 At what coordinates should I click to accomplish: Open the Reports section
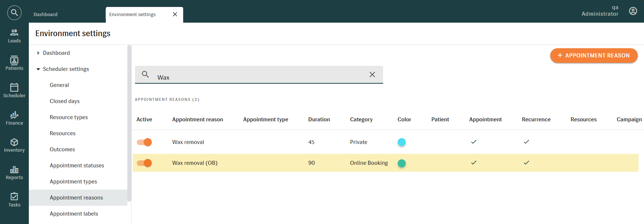[x=14, y=173]
